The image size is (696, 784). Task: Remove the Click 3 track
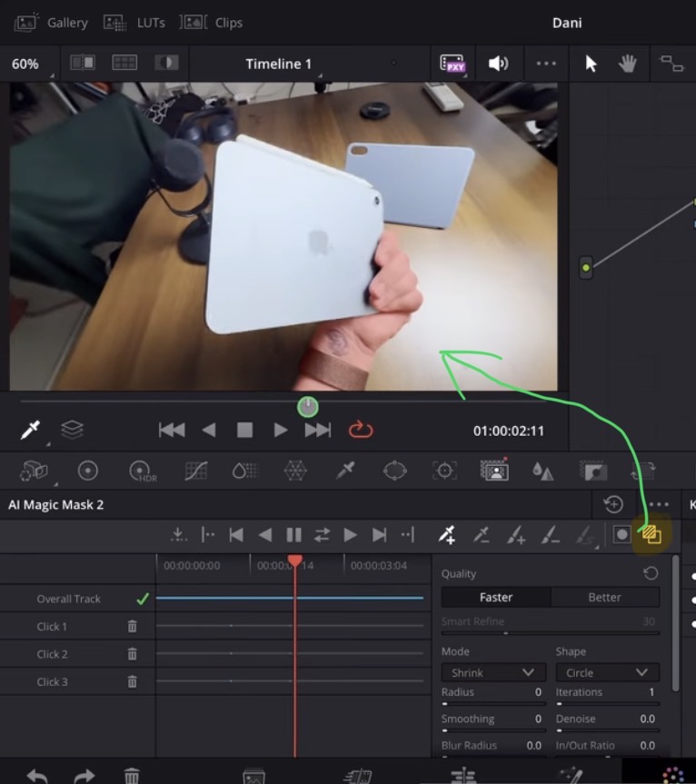[x=132, y=681]
